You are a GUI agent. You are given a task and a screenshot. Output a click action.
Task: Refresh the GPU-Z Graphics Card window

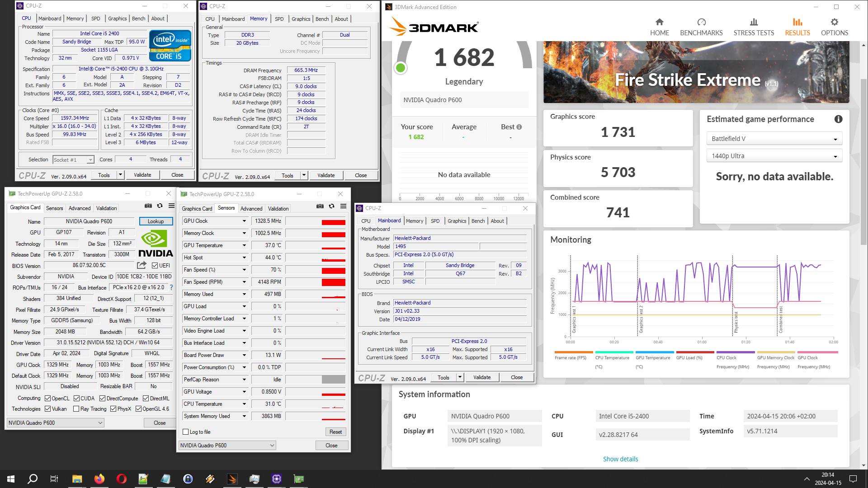(x=160, y=206)
